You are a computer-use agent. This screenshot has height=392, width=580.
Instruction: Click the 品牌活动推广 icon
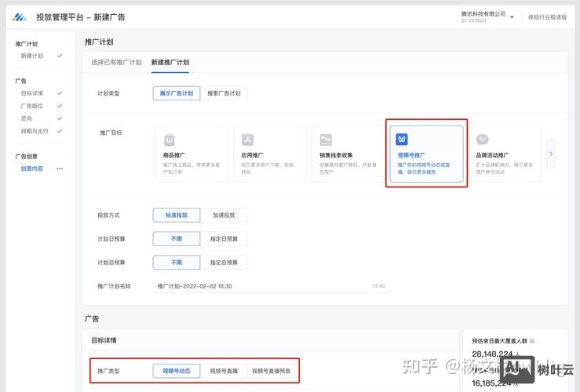click(482, 140)
